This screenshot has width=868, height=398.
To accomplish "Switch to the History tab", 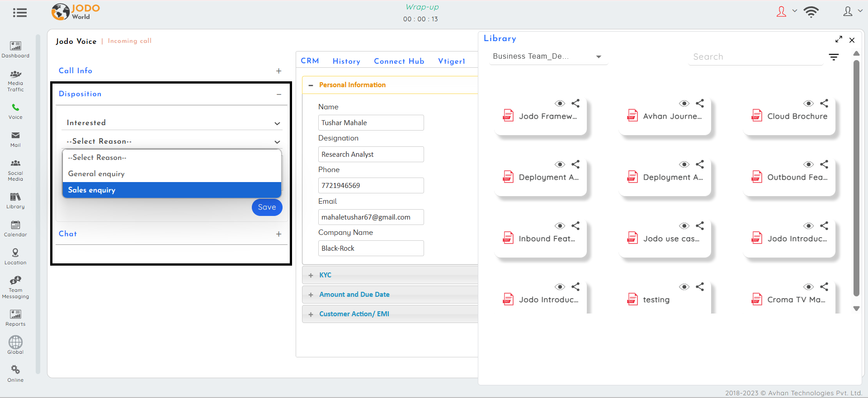I will 346,61.
